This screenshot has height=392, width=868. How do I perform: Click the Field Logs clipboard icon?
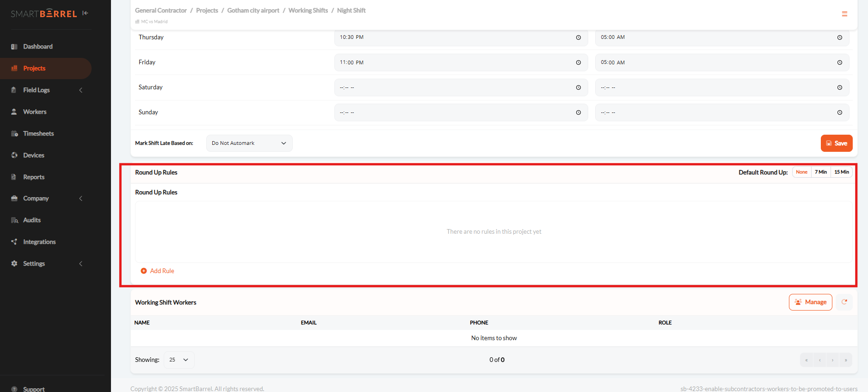pos(14,90)
